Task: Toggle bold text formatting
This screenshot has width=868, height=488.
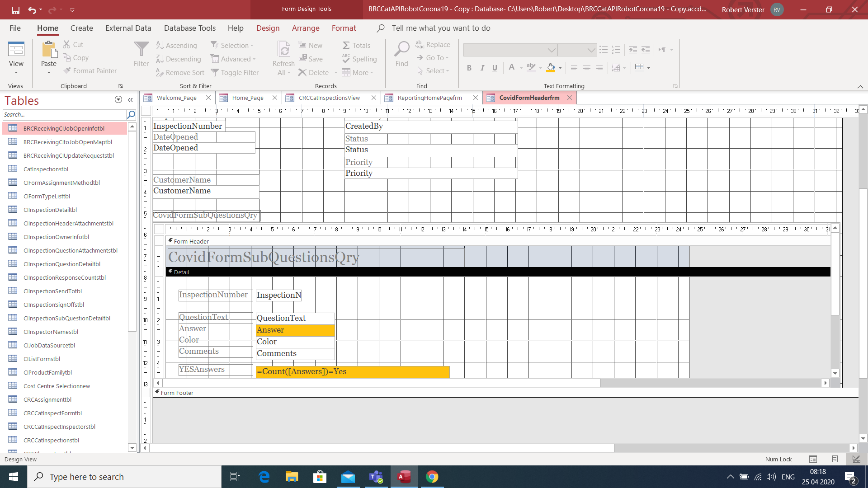Action: [x=469, y=68]
